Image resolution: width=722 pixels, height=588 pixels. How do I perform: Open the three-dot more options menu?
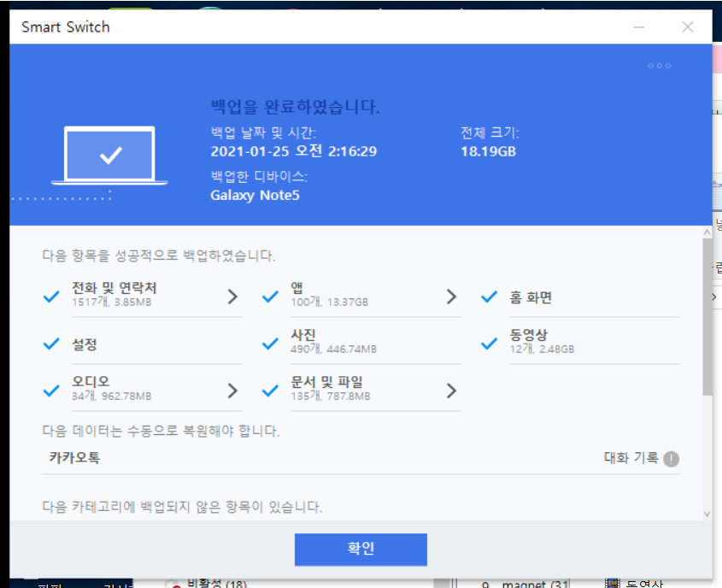[x=660, y=66]
